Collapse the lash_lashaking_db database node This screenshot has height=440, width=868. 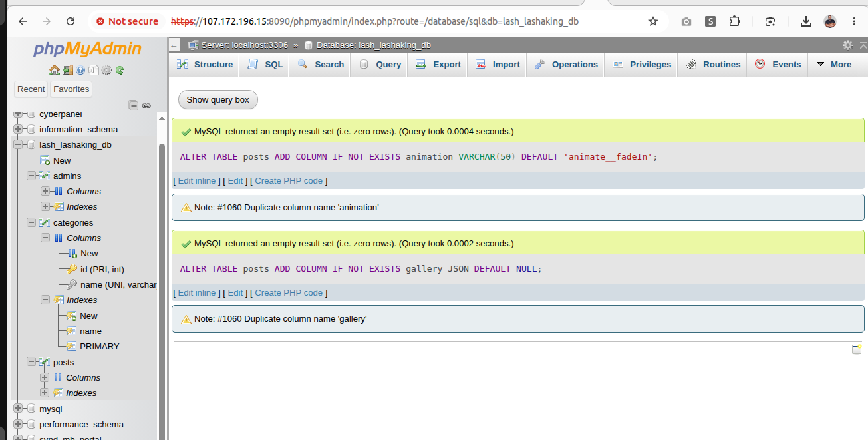click(x=17, y=145)
